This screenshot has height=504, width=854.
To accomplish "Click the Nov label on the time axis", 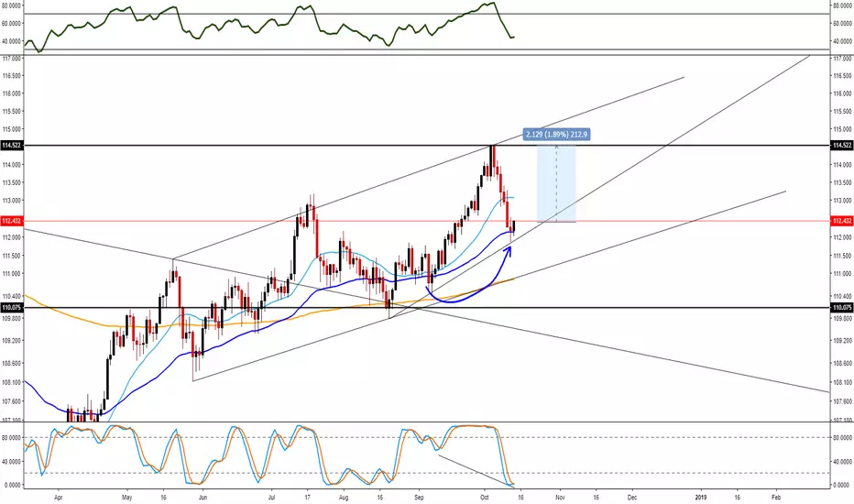I will point(560,497).
